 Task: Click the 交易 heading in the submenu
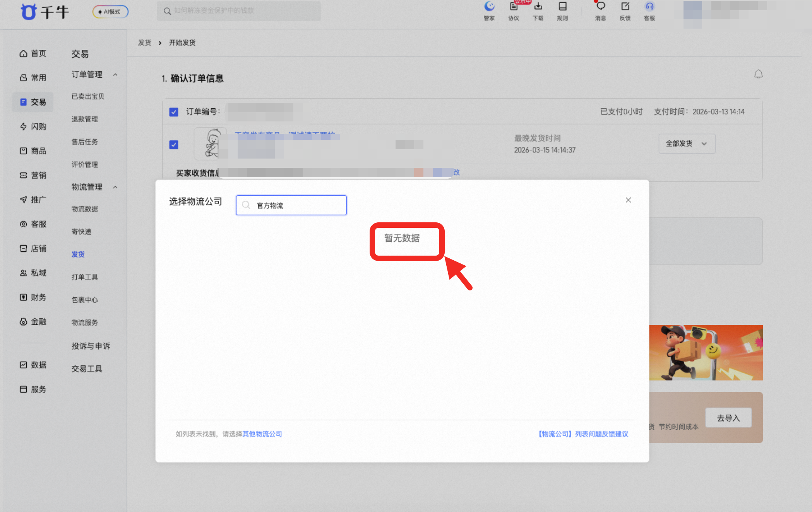[x=80, y=54]
